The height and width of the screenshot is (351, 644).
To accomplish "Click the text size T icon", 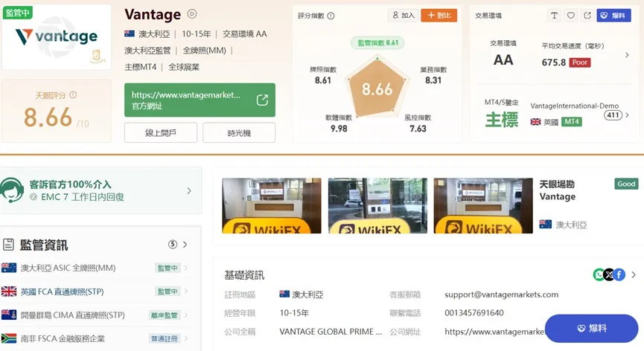I will 554,15.
